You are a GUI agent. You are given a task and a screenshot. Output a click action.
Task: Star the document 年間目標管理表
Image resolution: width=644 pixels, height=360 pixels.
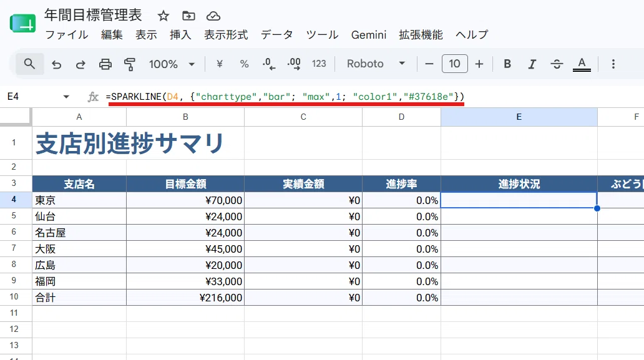click(163, 16)
